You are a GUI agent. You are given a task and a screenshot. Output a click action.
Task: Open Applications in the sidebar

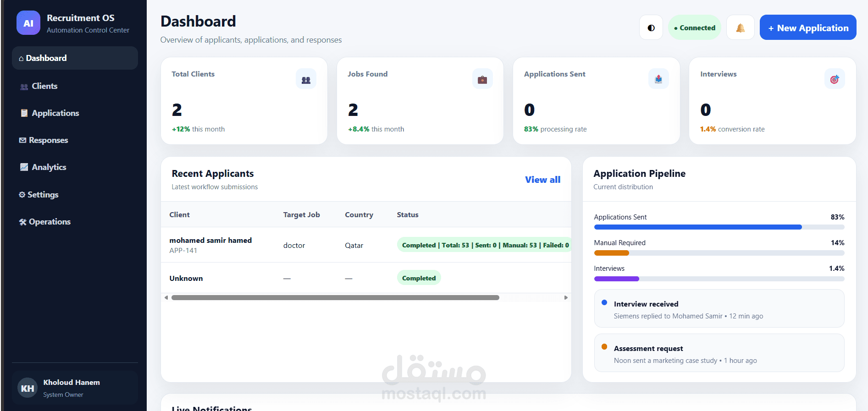75,113
